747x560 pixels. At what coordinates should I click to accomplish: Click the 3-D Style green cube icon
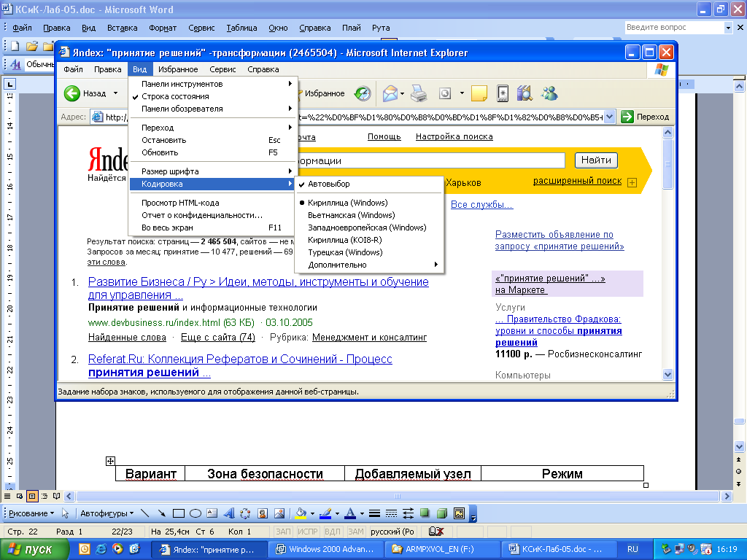coord(442,513)
